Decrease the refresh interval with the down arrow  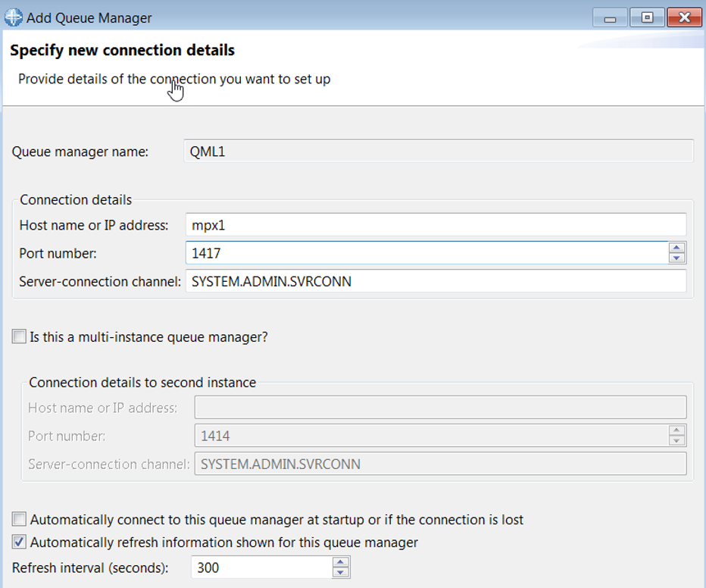(341, 573)
